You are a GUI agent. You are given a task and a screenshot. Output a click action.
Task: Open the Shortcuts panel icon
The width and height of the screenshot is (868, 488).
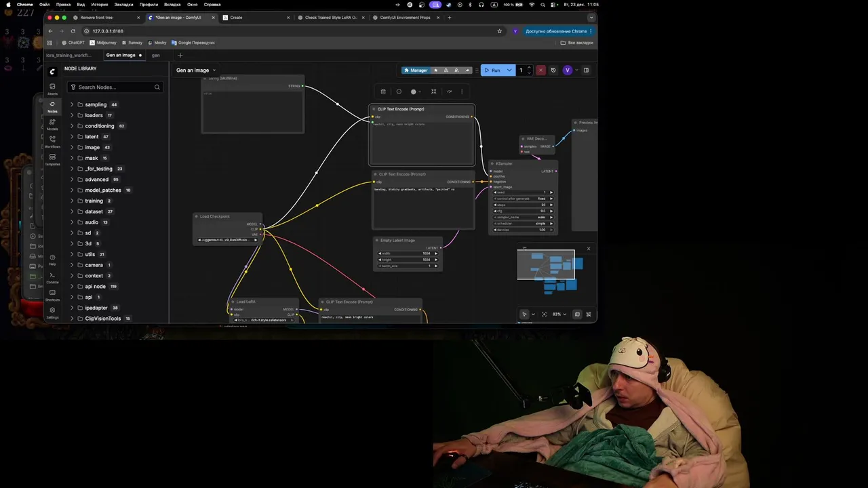click(52, 295)
